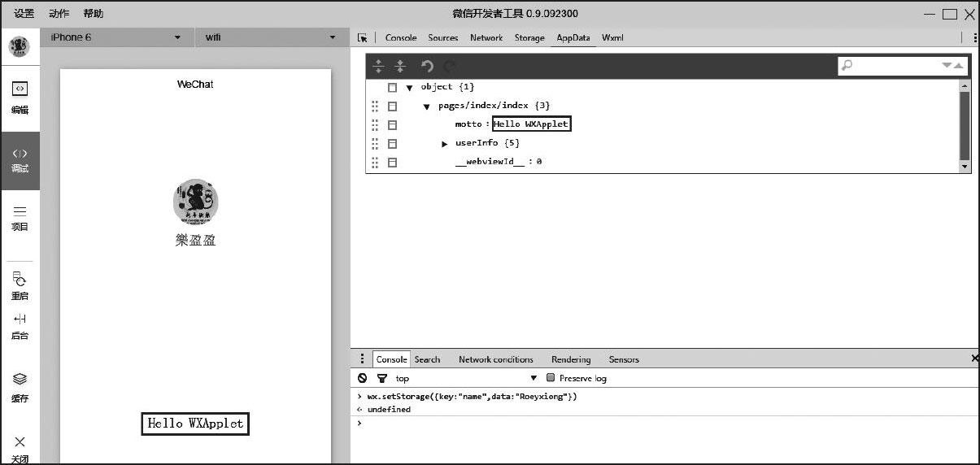
Task: Click the expand-all icon in AppData toolbar
Action: (378, 66)
